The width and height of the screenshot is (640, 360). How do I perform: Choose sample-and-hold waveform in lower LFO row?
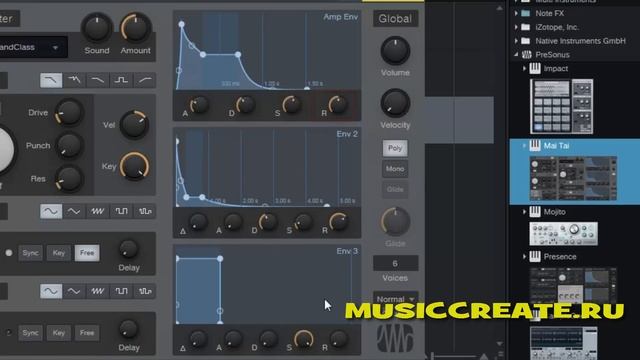[x=145, y=291]
